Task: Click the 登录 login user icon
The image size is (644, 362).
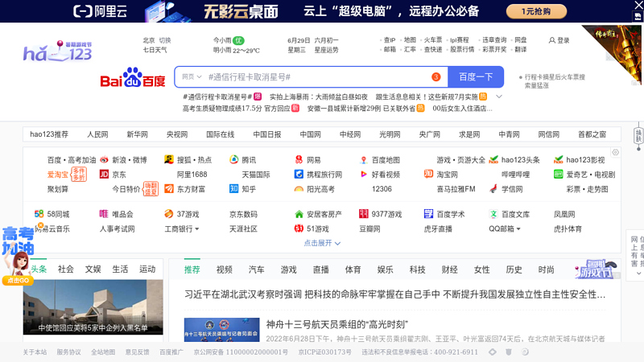Action: pyautogui.click(x=552, y=40)
